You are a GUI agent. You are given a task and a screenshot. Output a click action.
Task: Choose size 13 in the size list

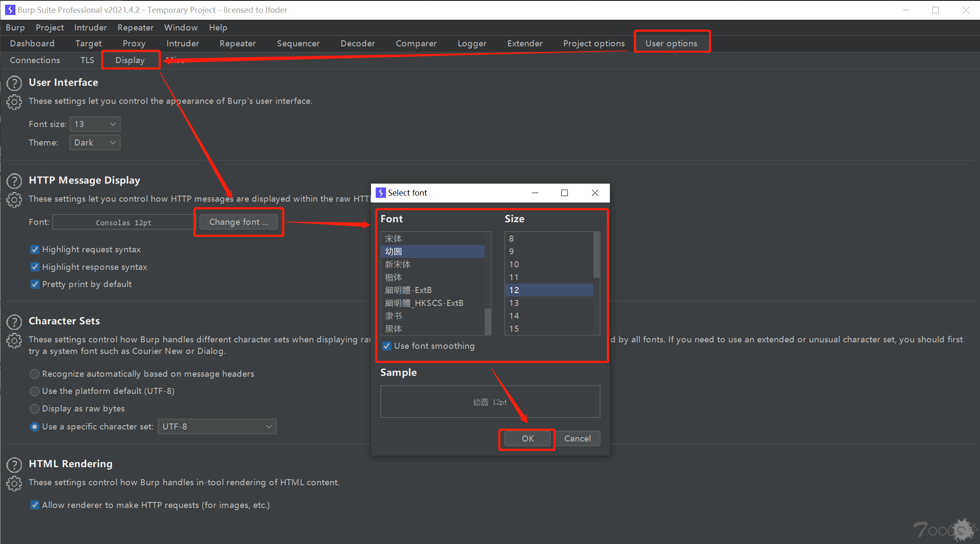(549, 303)
